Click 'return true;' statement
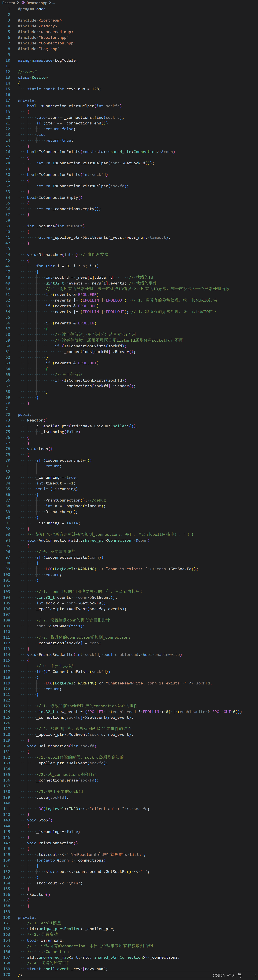This screenshot has height=980, width=258. [x=59, y=140]
